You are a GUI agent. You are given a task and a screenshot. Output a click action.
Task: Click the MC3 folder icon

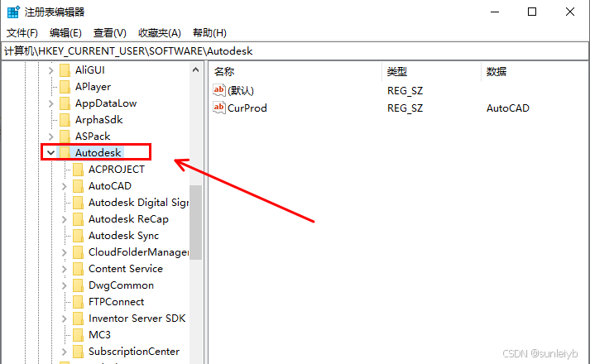coord(79,335)
